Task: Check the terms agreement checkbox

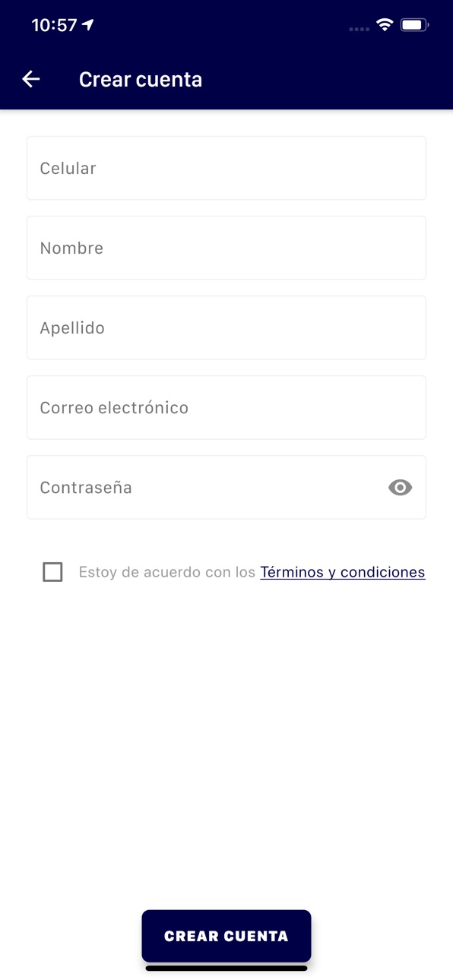Action: [x=52, y=572]
